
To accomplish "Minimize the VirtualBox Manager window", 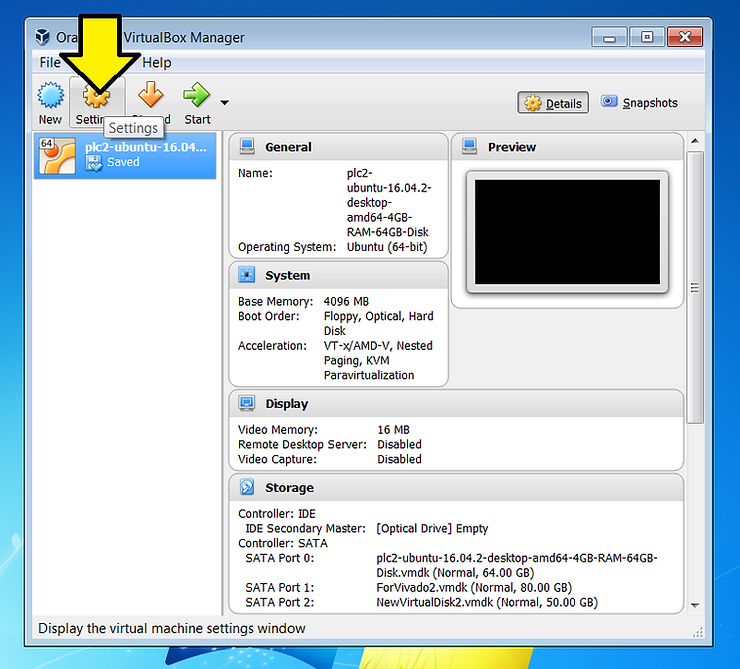I will [x=609, y=37].
